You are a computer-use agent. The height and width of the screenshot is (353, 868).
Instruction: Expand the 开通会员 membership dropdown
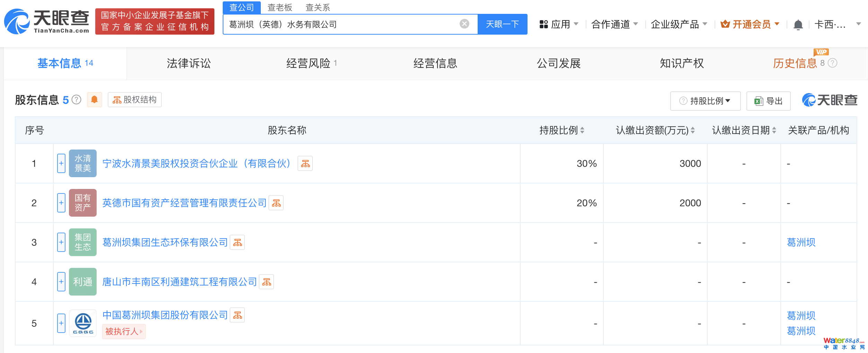(x=750, y=24)
